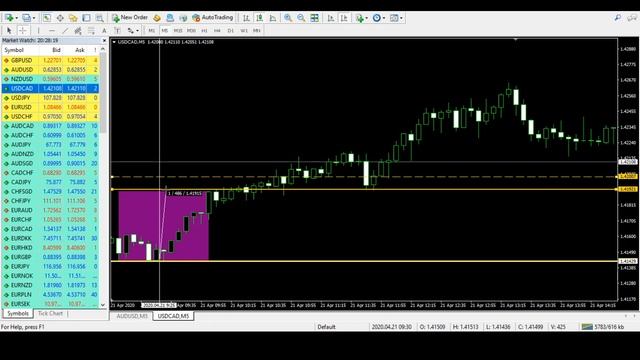Viewport: 640px width, 360px height.
Task: Toggle the chart auto scroll icon
Action: [x=331, y=18]
